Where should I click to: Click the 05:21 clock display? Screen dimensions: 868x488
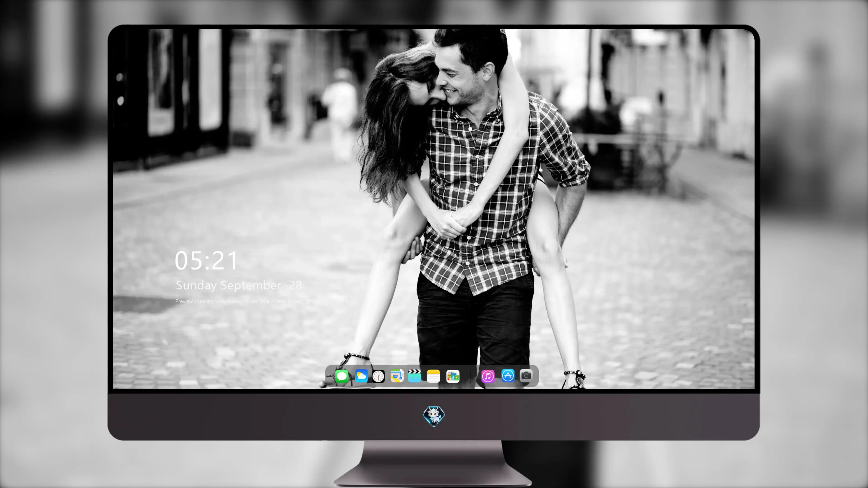206,261
